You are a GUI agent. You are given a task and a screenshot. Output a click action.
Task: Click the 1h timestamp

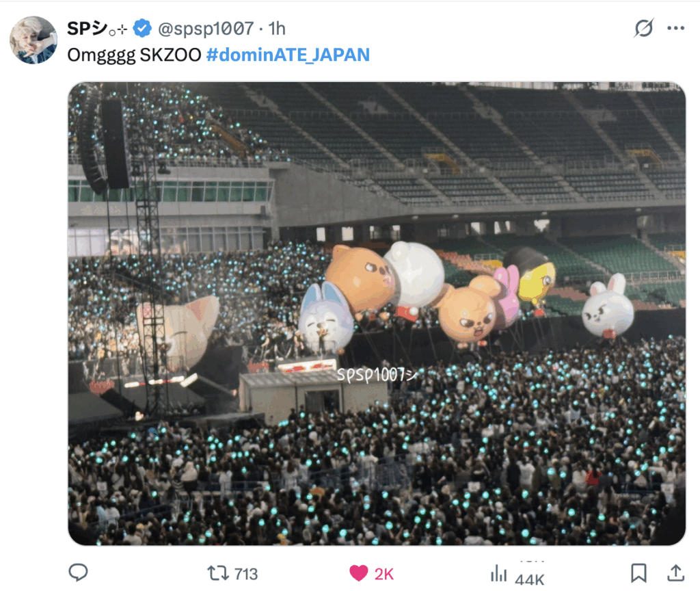[x=277, y=29]
